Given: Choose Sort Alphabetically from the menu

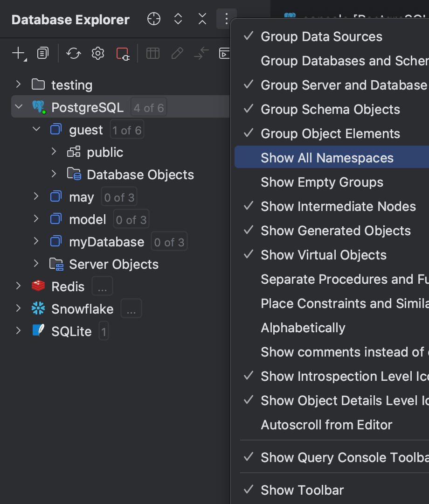Looking at the screenshot, I should coord(303,328).
